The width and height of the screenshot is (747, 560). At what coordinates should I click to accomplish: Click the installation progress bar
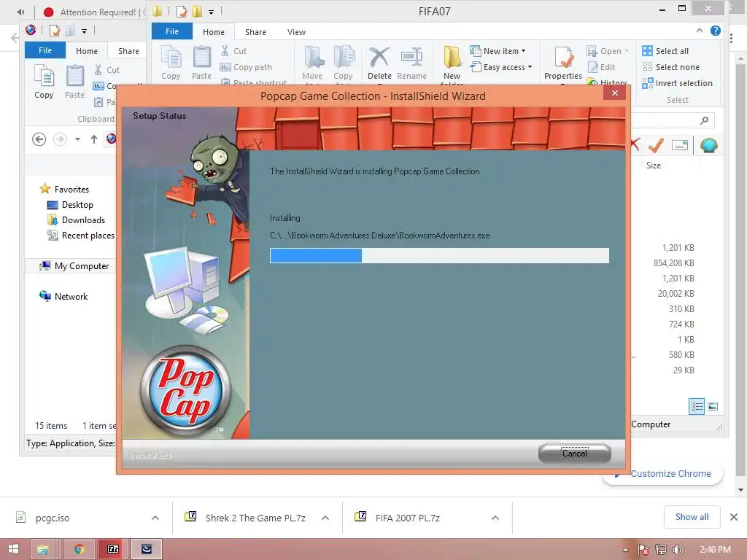[x=439, y=255]
